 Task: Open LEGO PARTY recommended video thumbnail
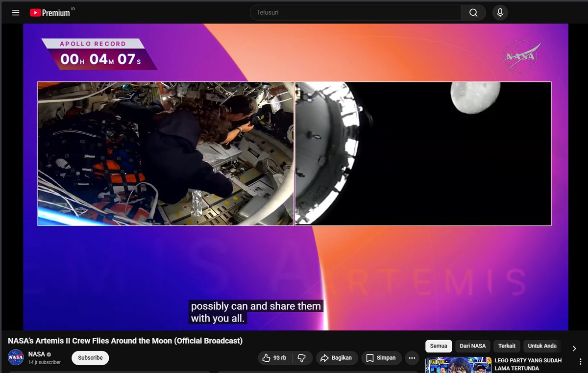pyautogui.click(x=458, y=365)
